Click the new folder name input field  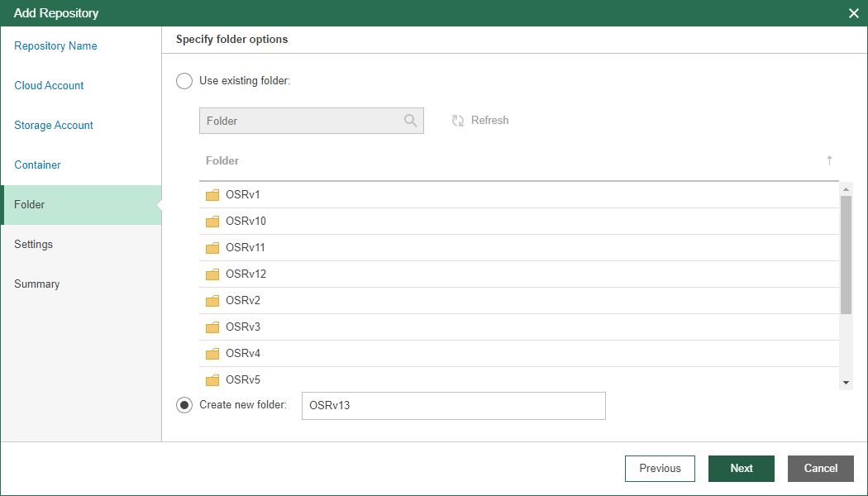[453, 406]
